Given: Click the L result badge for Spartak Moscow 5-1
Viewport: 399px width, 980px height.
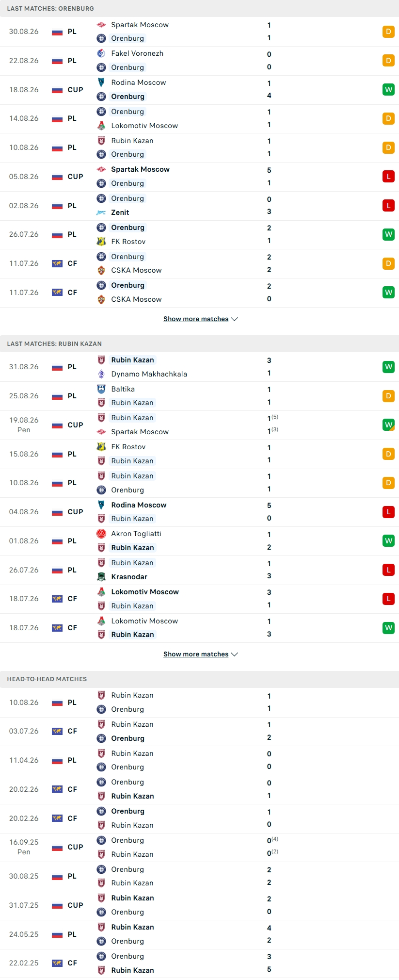Looking at the screenshot, I should 388,177.
